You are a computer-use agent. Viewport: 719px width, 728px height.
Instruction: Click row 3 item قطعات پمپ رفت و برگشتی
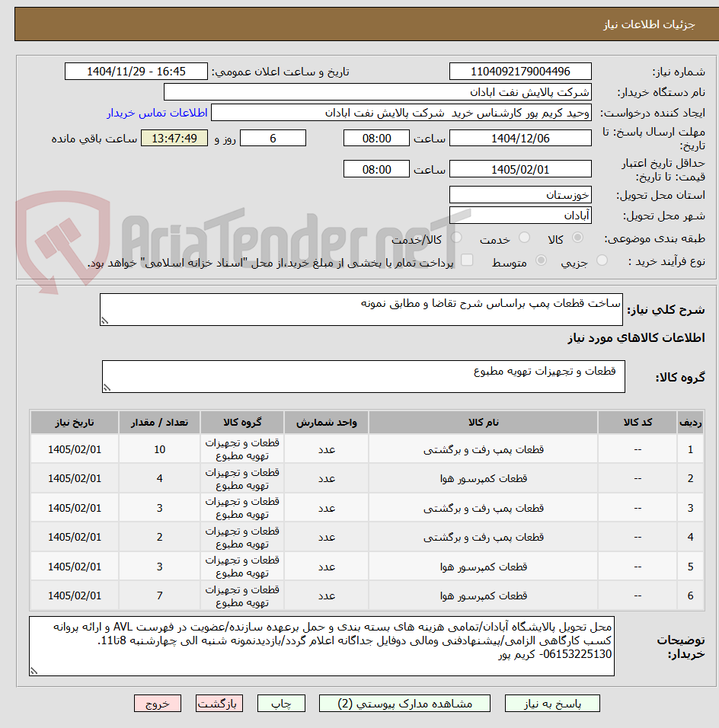pos(483,508)
